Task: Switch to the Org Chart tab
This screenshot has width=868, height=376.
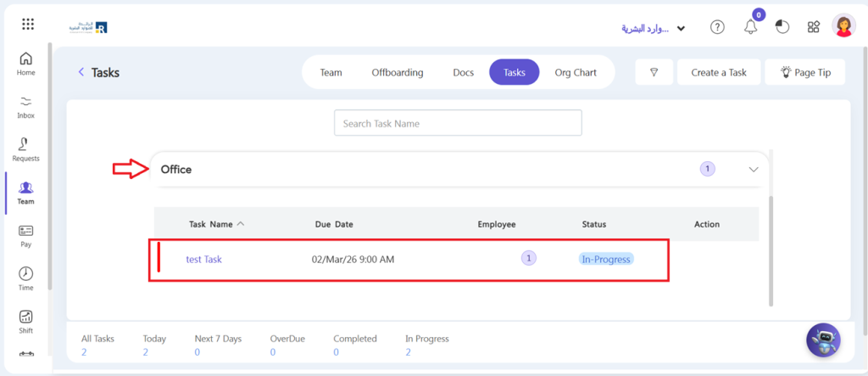Action: (575, 72)
